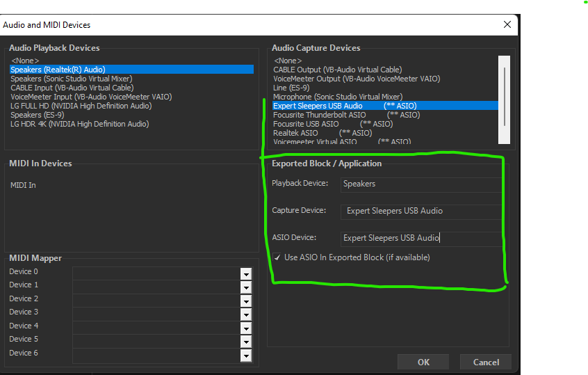Expand the Device 2 MIDI Mapper dropdown
Image resolution: width=588 pixels, height=375 pixels.
pos(246,301)
